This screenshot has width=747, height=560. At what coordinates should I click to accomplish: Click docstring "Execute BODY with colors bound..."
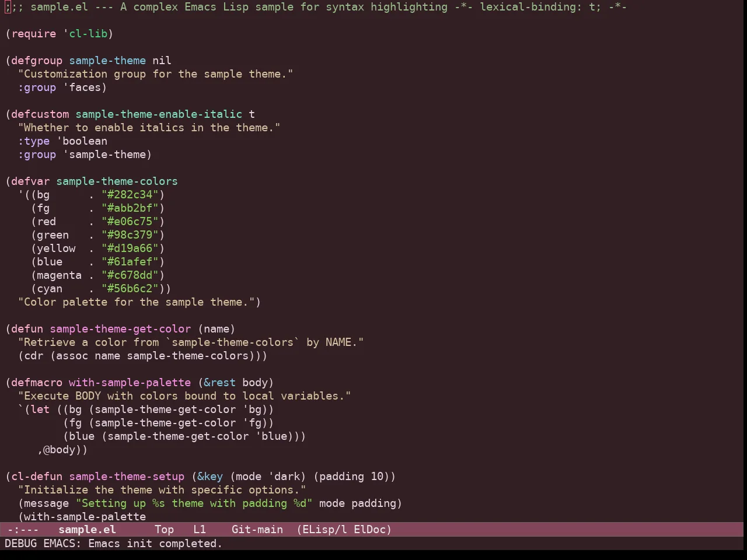[x=184, y=396]
